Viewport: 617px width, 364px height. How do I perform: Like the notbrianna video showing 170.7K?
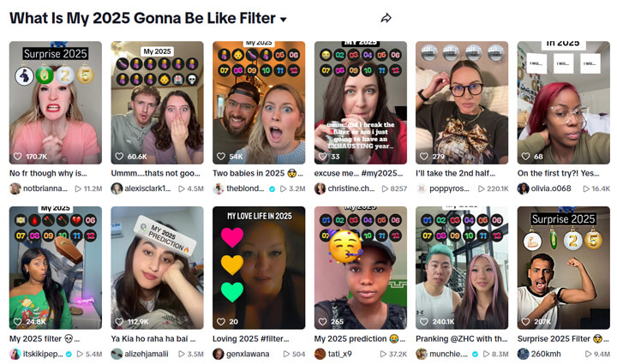18,156
